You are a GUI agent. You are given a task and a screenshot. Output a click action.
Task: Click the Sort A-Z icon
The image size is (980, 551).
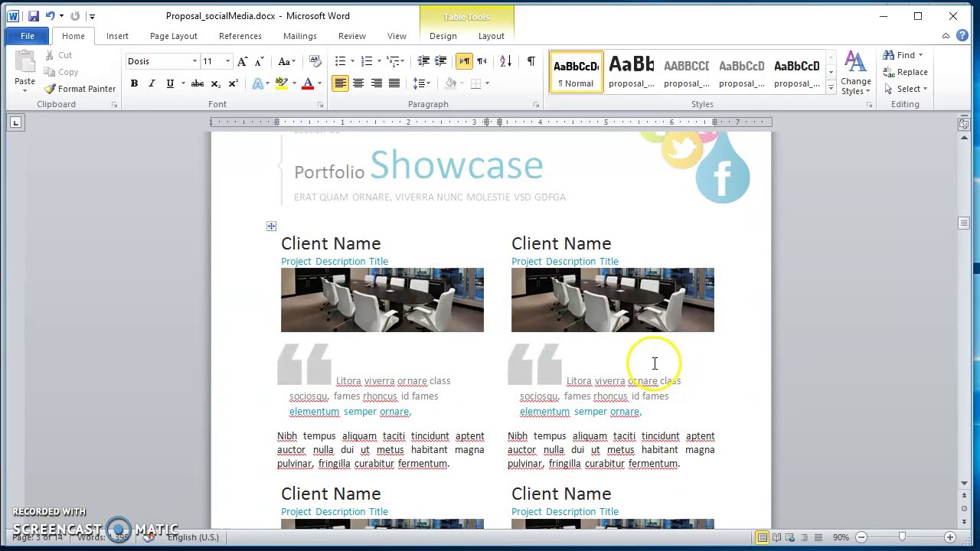pos(505,61)
